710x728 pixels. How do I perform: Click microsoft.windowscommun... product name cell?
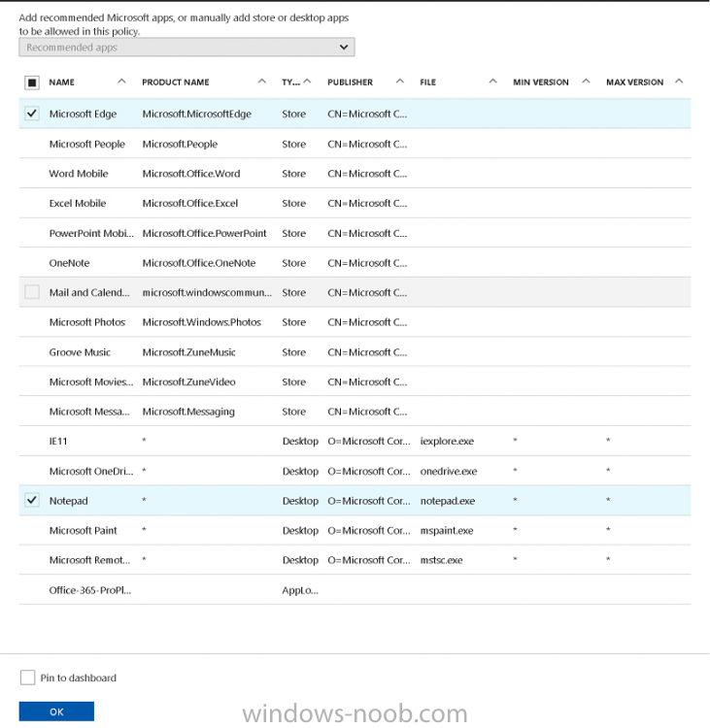pyautogui.click(x=207, y=292)
